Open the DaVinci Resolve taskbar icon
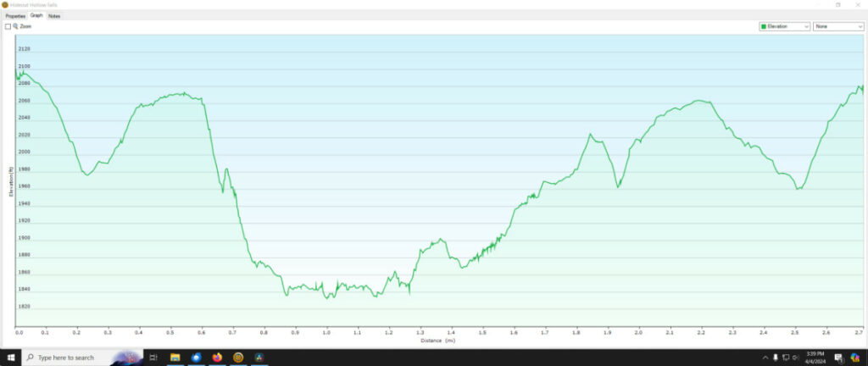The image size is (868, 366). tap(259, 358)
